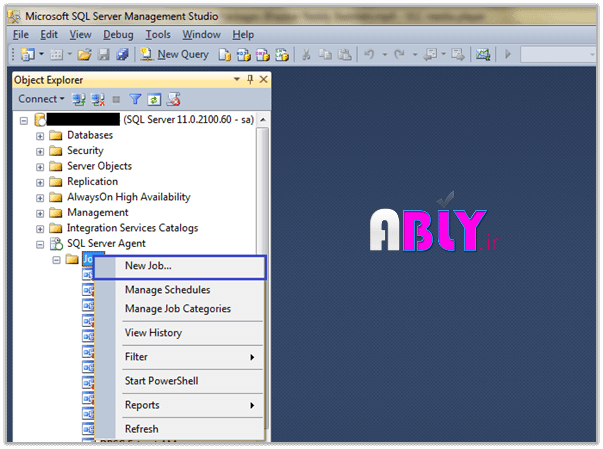Open the File menu
Image resolution: width=603 pixels, height=449 pixels.
tap(21, 35)
